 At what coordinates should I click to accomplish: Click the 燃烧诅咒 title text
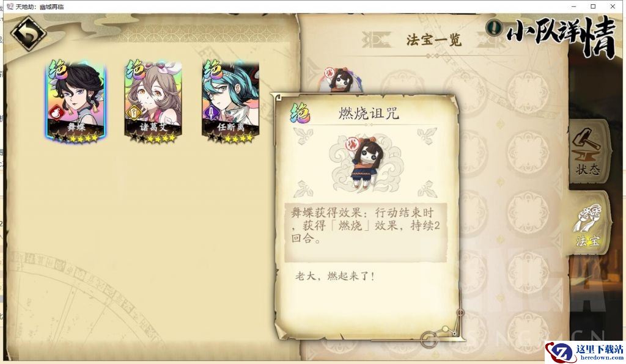pos(369,113)
